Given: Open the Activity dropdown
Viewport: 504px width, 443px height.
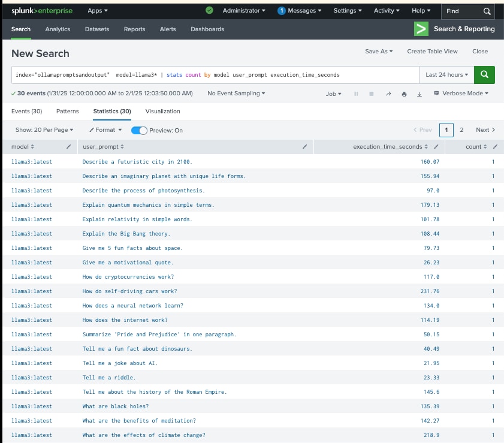Looking at the screenshot, I should pos(387,11).
